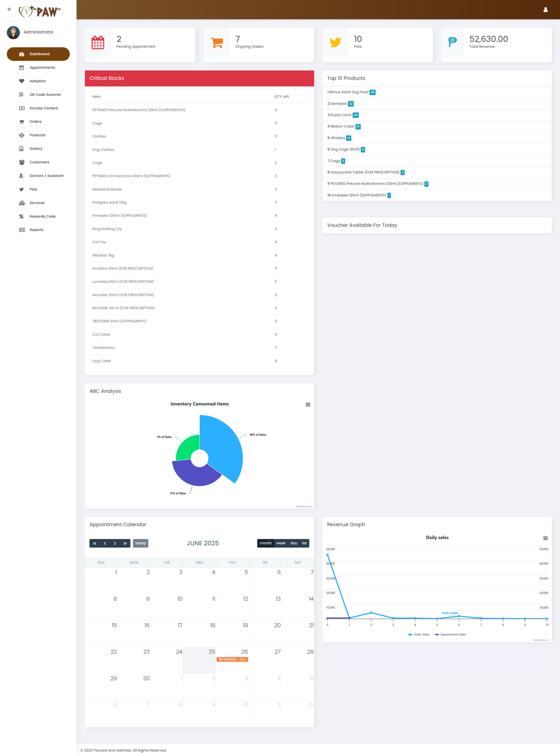Click the hamburger sidebar toggle icon
Image resolution: width=560 pixels, height=756 pixels.
coord(9,9)
